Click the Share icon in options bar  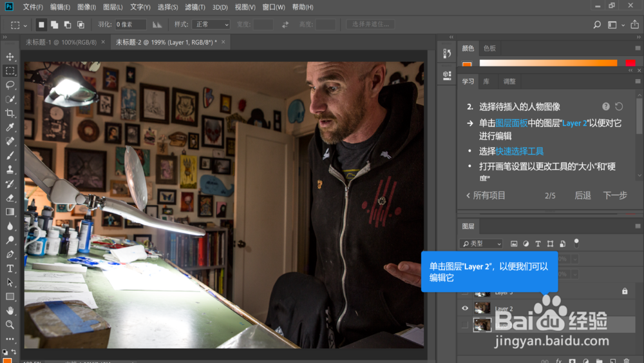[634, 25]
